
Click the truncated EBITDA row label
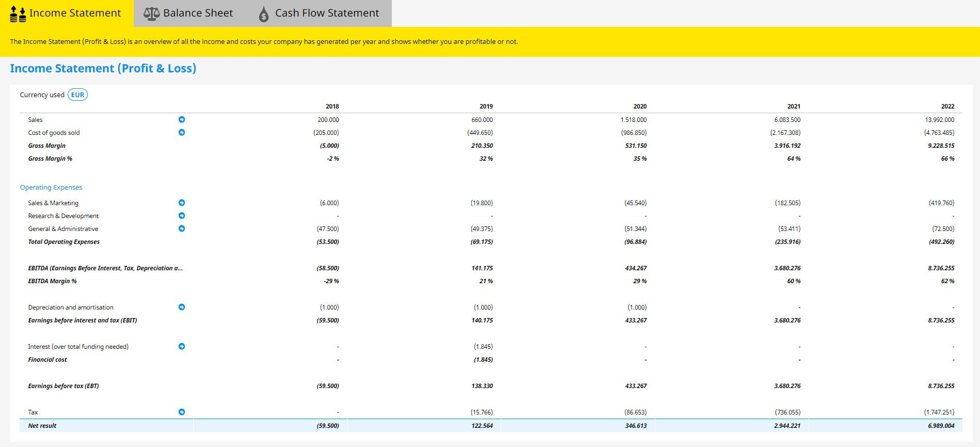(105, 268)
